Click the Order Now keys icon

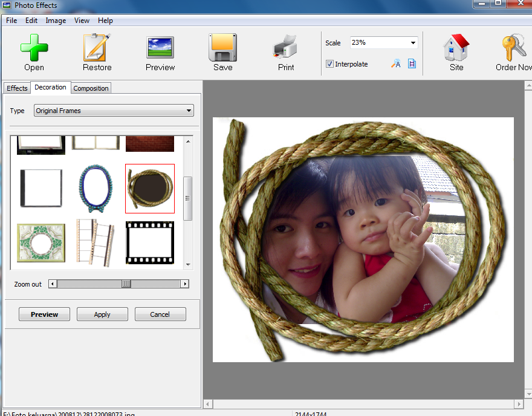tap(514, 48)
